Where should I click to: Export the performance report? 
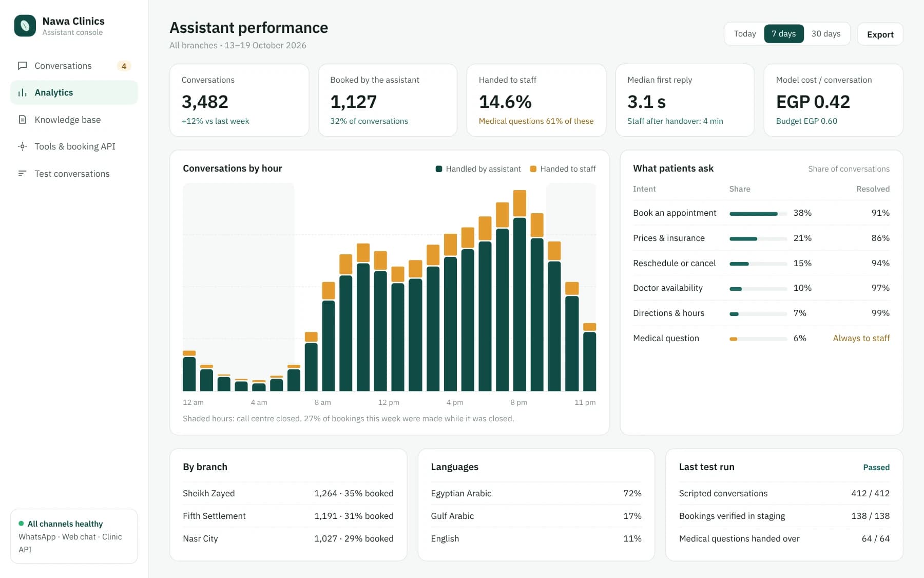pos(880,34)
